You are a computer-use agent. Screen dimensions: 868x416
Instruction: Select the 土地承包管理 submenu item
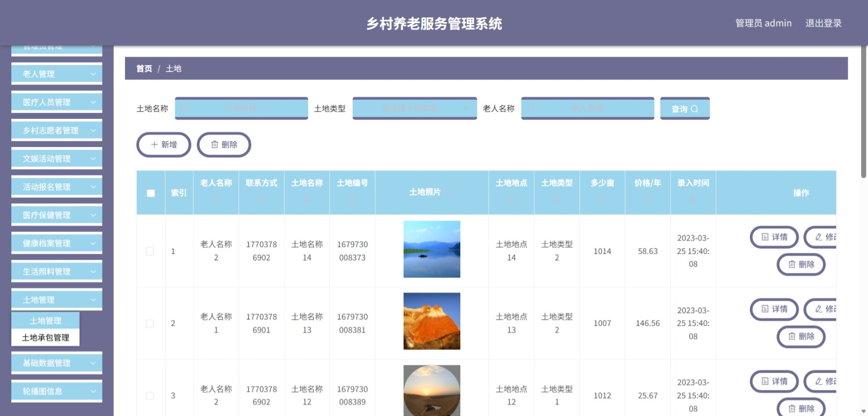[x=45, y=338]
